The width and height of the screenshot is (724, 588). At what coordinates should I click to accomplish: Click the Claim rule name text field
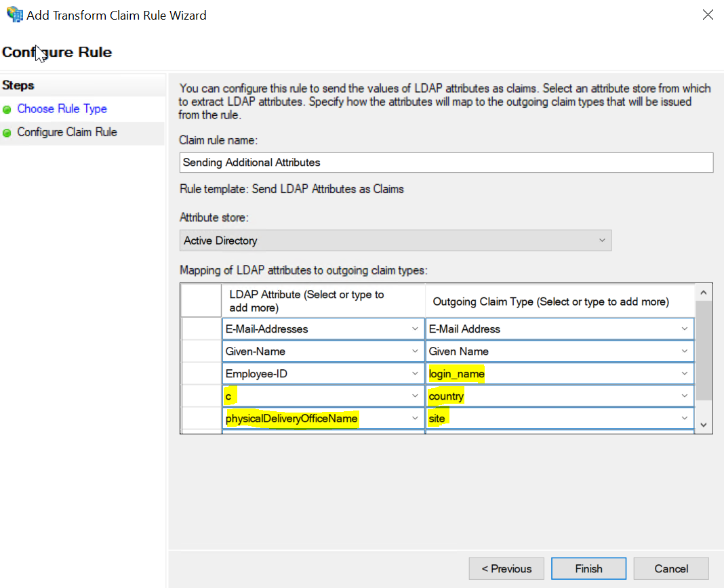point(446,163)
